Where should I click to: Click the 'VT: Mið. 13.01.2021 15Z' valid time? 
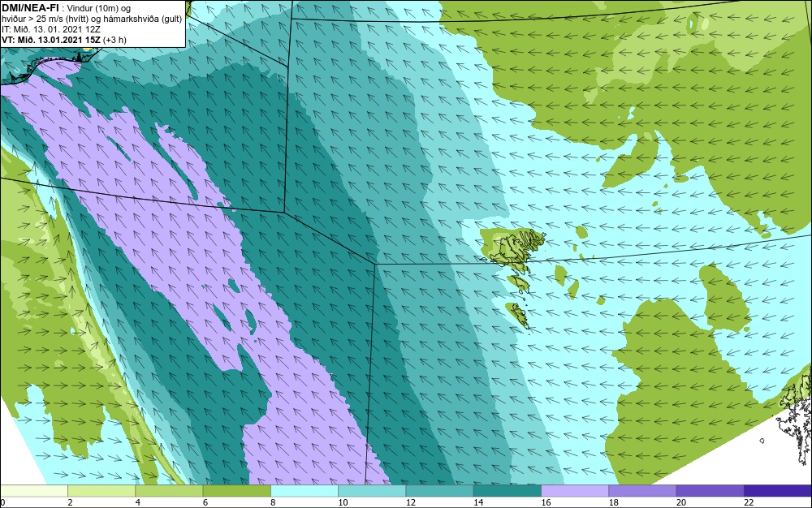(51, 39)
